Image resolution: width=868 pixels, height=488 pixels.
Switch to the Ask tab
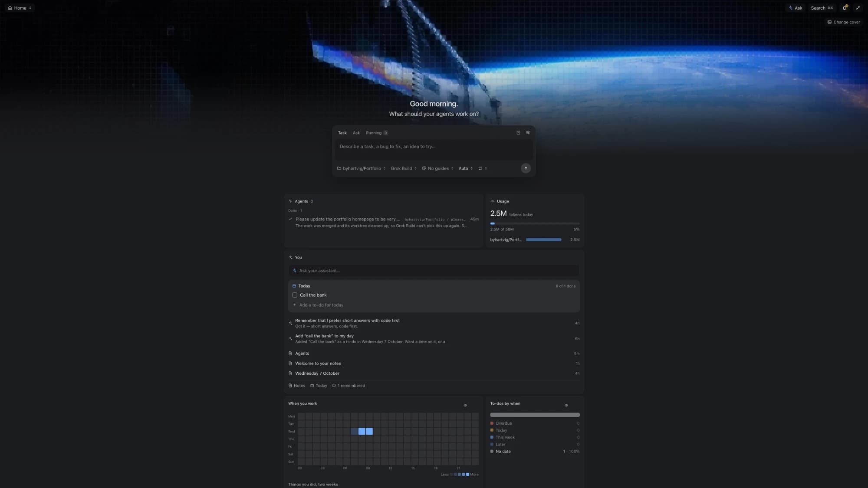tap(356, 133)
